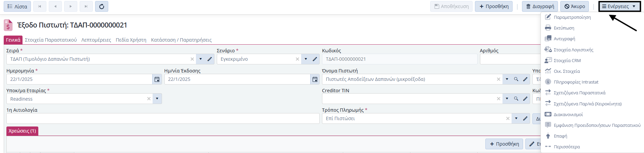Click the top toolbar Προσθήκη button
Viewport: 644px width, 153px height.
494,6
